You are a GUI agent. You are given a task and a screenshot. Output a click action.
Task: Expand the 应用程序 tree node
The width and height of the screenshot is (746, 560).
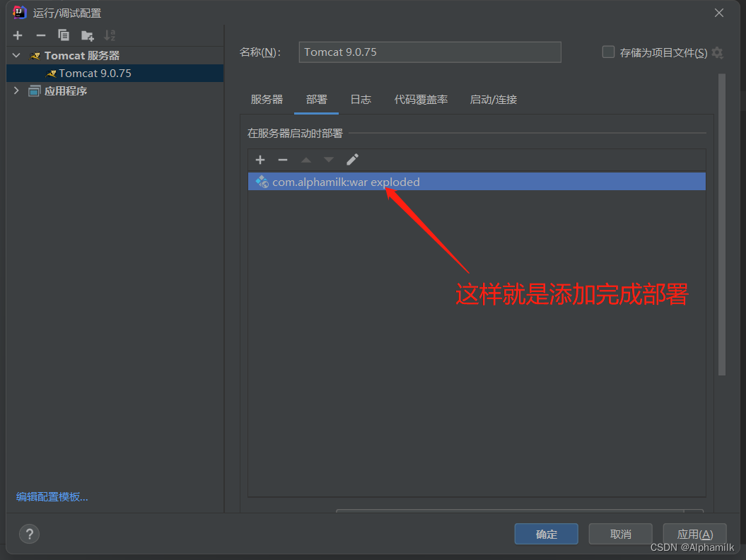tap(16, 91)
